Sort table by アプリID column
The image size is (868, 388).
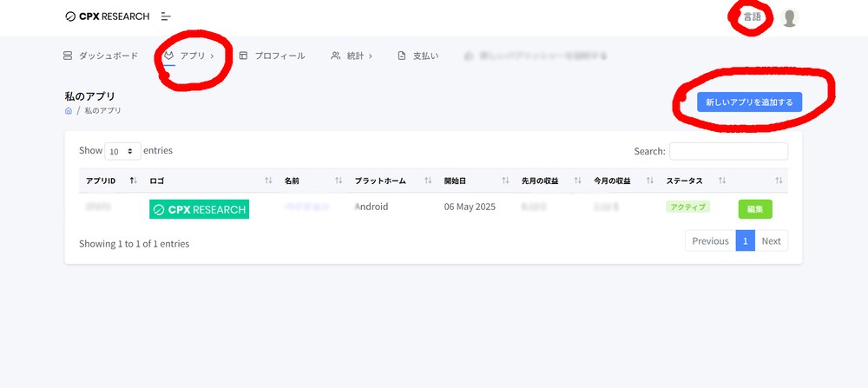(111, 181)
